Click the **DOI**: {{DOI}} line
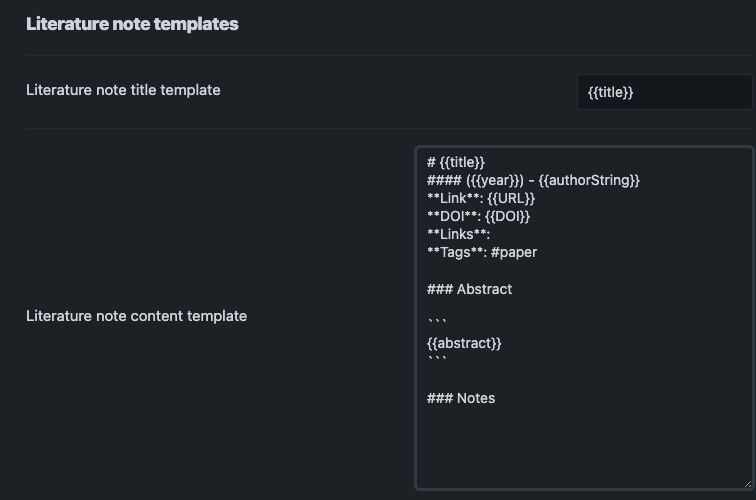The height and width of the screenshot is (500, 756). point(478,216)
